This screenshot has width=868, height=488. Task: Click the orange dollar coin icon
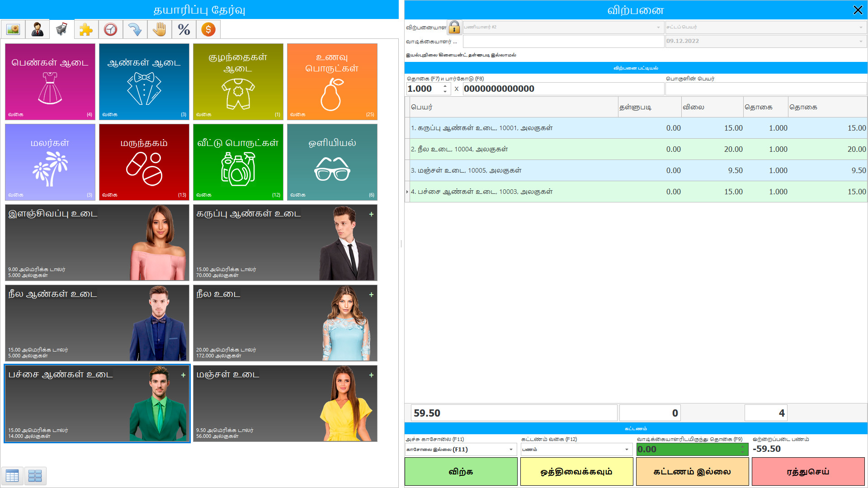pyautogui.click(x=208, y=30)
